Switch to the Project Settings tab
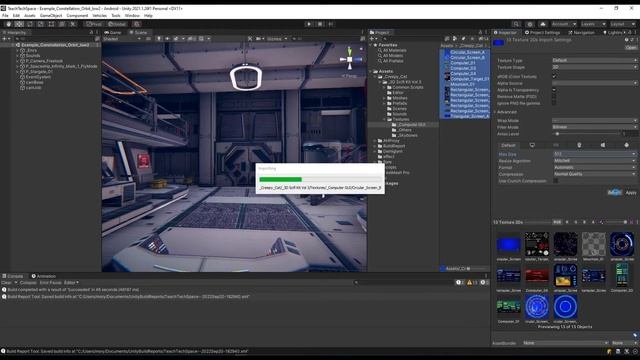 [542, 32]
